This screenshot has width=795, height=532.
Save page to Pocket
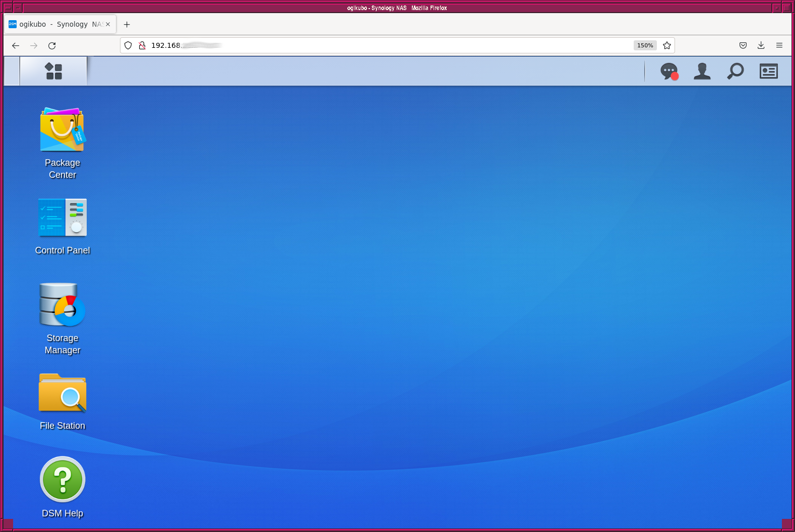pos(743,46)
